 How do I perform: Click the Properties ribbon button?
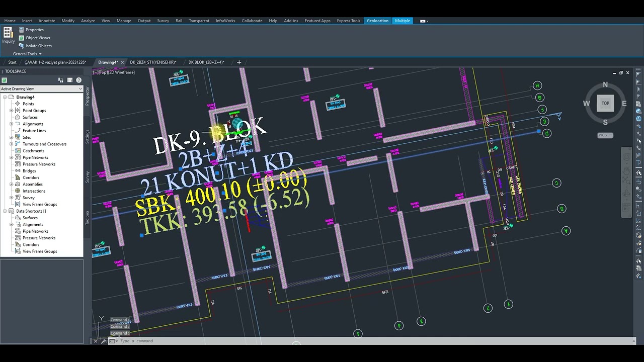pos(31,30)
